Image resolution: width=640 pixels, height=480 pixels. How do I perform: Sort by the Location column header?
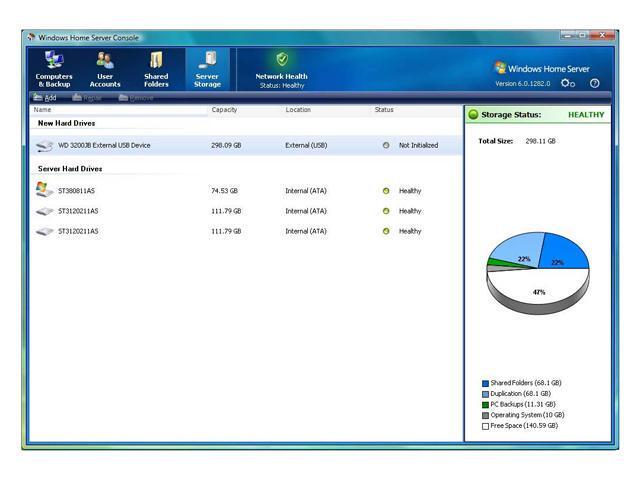(298, 110)
